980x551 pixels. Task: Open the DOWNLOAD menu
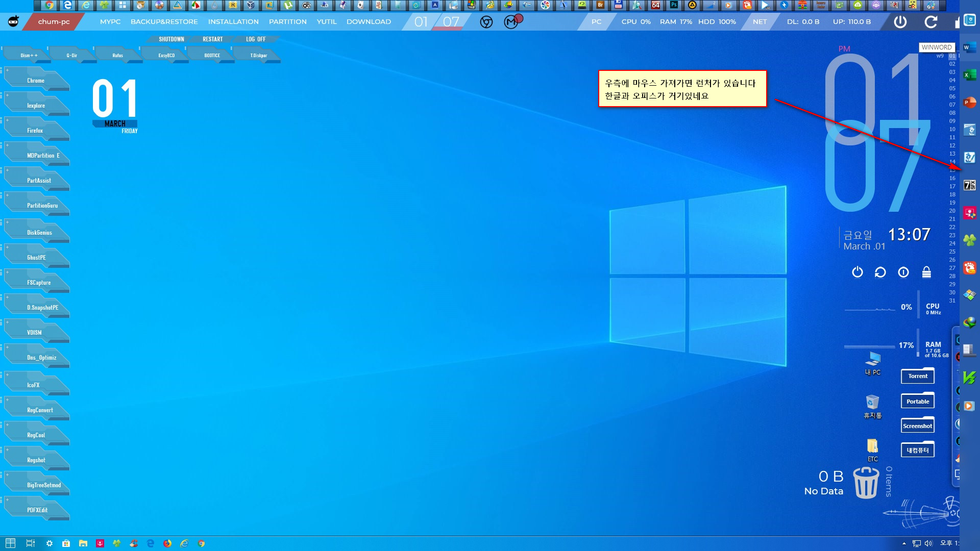[x=369, y=22]
